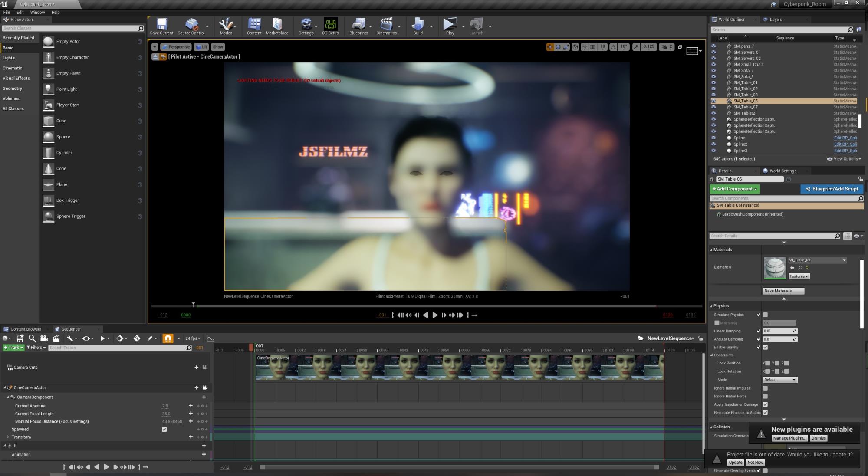Toggle visibility of SM_Table_06 in outliner
Image resolution: width=868 pixels, height=476 pixels.
coord(713,101)
